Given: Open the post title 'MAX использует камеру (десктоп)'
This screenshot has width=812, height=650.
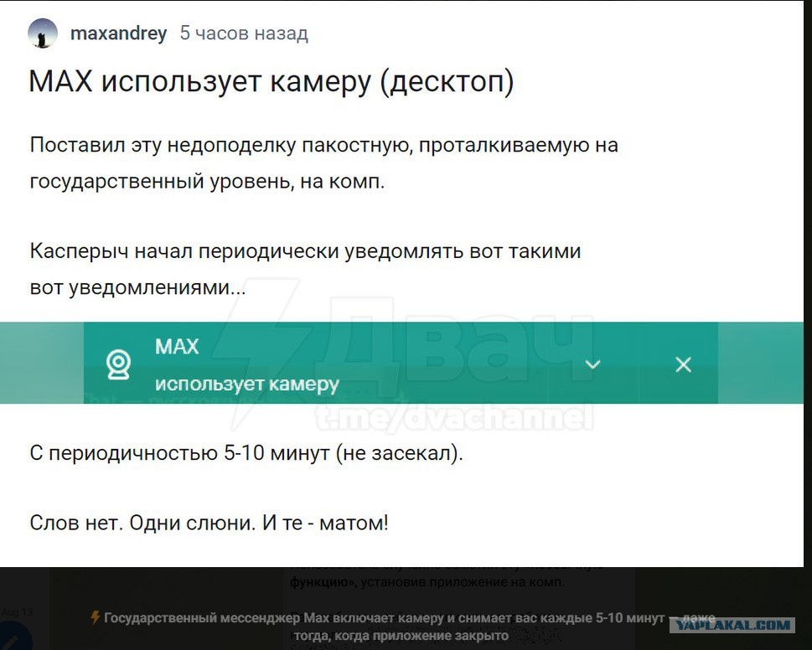Looking at the screenshot, I should coord(272,81).
